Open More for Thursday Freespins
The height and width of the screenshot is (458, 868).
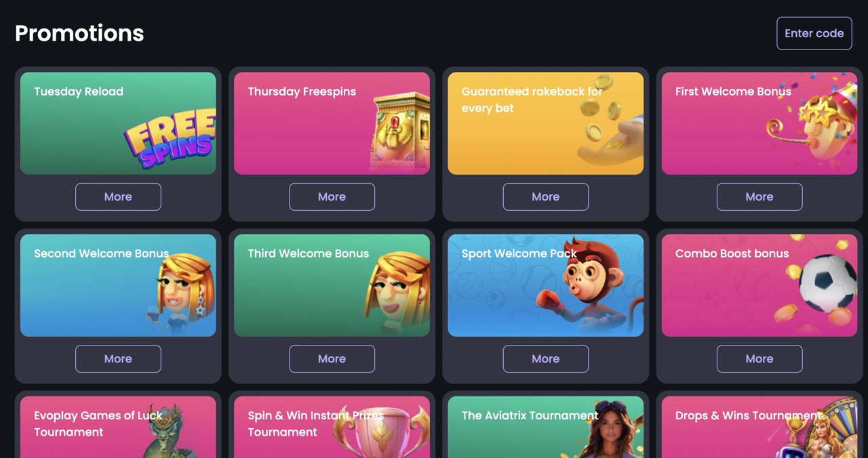332,196
